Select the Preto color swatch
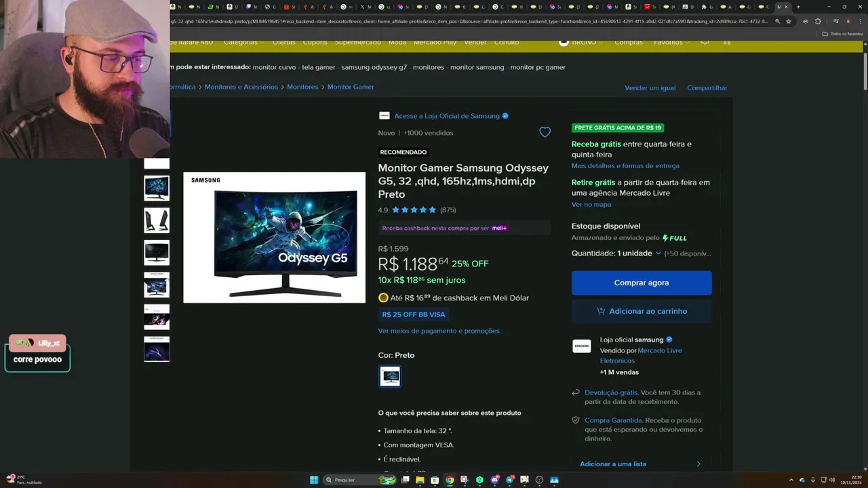The image size is (868, 488). point(390,376)
